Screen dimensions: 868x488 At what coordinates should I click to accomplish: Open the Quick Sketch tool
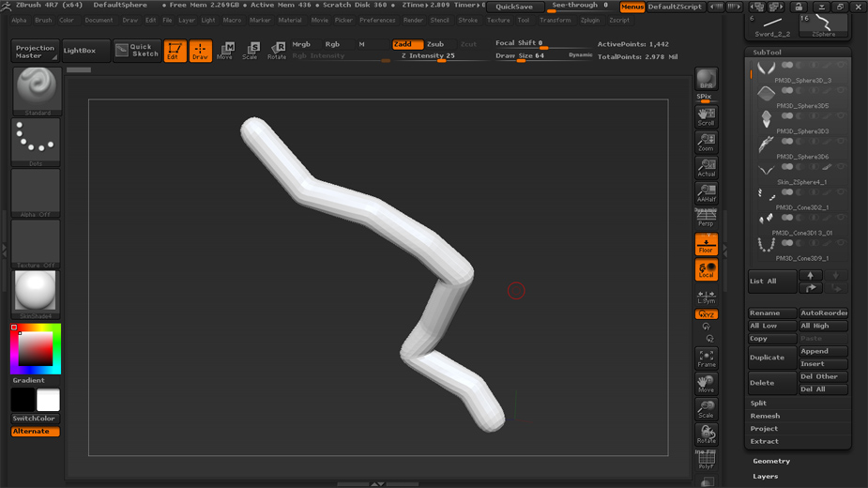click(x=137, y=51)
